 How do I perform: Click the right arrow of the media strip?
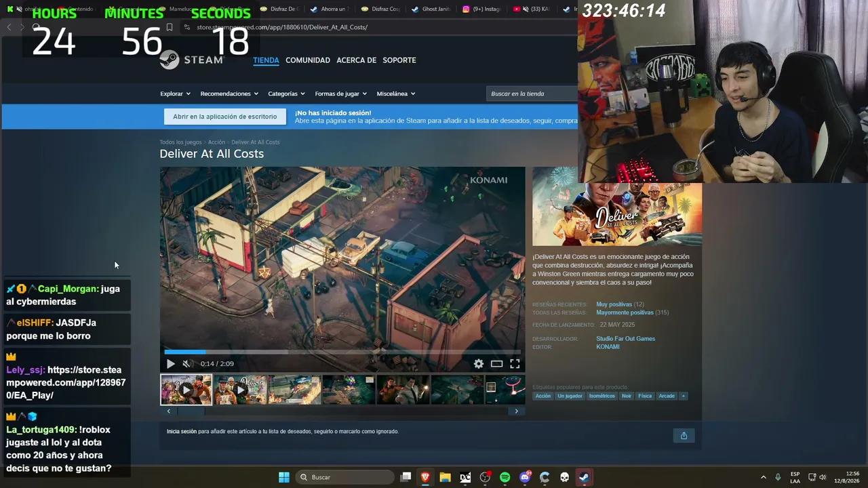pos(516,411)
